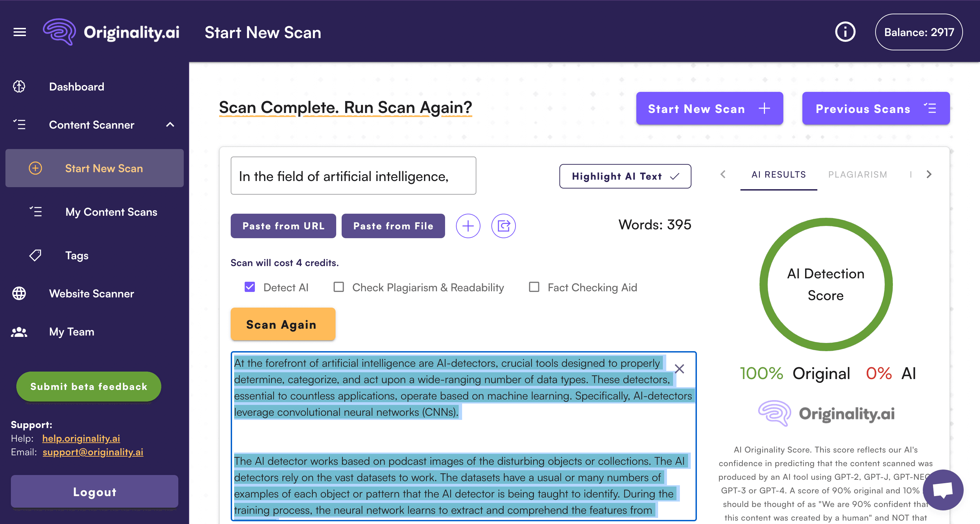Click the Website Scanner globe icon
This screenshot has height=524, width=980.
click(19, 293)
